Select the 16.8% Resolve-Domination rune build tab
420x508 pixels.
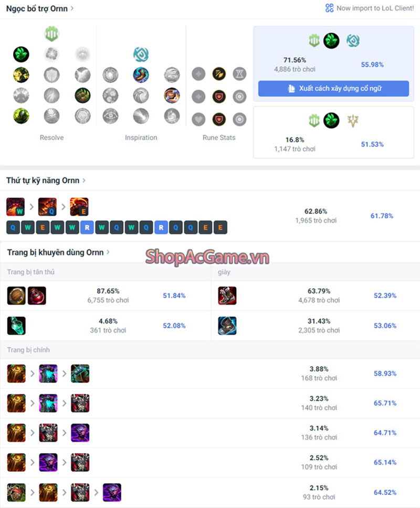(333, 132)
